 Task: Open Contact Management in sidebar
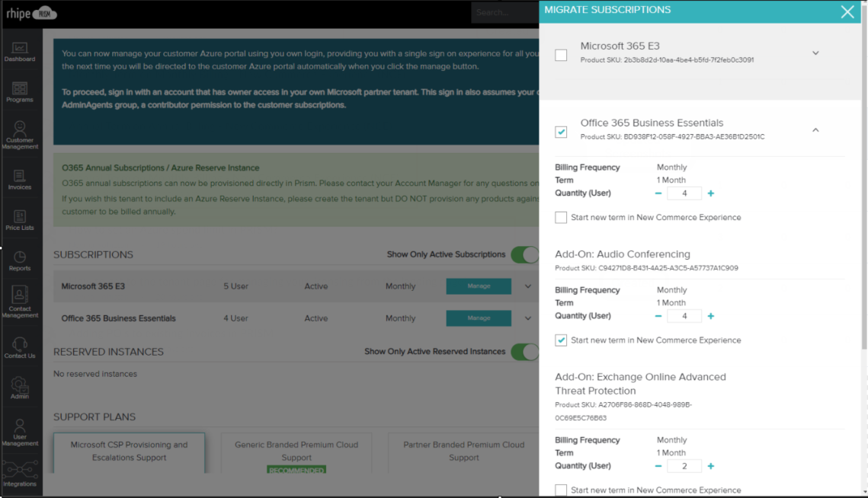[20, 302]
